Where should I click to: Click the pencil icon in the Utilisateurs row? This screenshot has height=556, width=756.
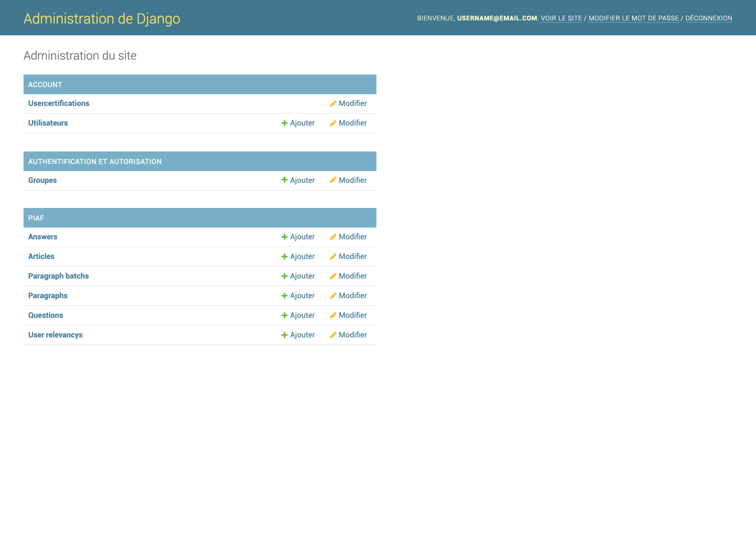[333, 123]
